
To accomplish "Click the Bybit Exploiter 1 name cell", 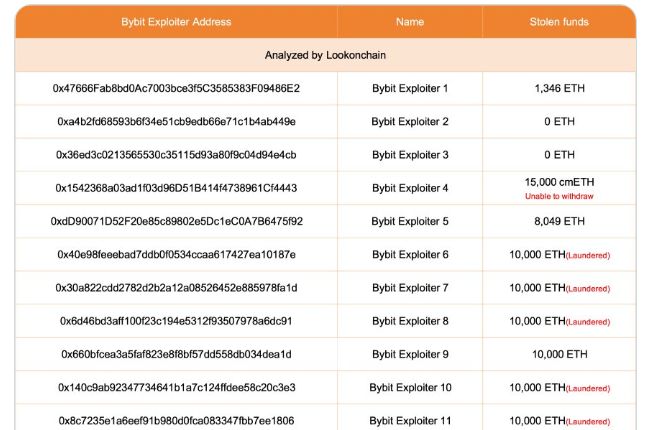I will [410, 88].
